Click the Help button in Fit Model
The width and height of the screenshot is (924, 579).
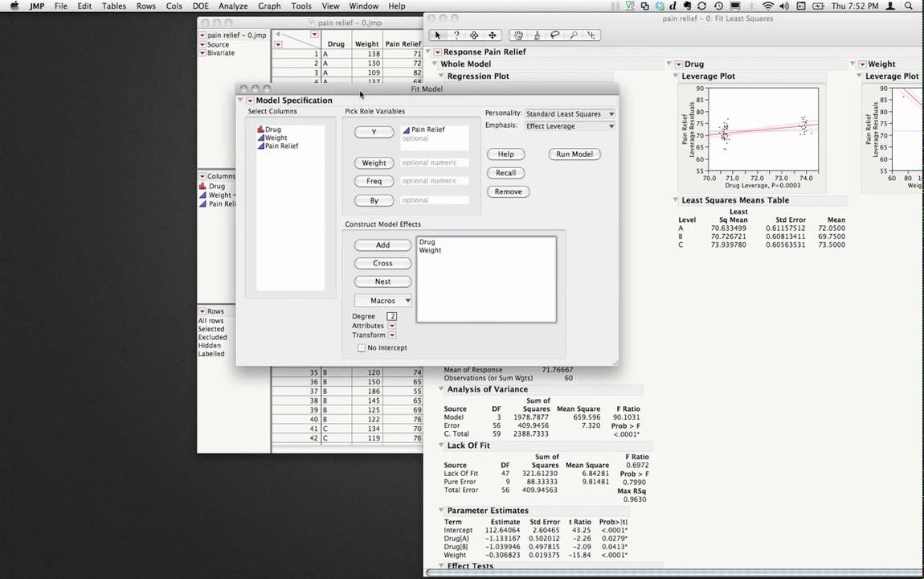(x=505, y=154)
